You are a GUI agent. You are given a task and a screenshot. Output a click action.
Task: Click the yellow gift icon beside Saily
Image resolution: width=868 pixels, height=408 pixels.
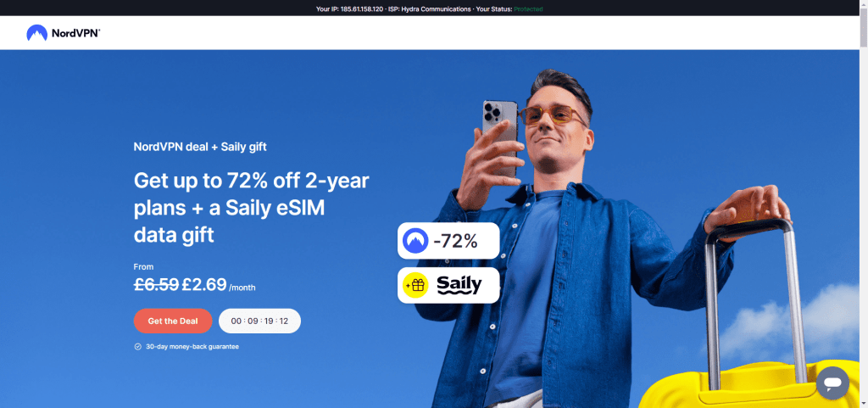click(415, 286)
